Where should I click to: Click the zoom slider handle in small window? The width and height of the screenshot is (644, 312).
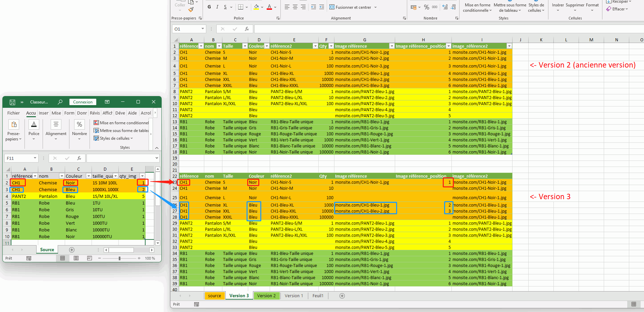[x=119, y=258]
